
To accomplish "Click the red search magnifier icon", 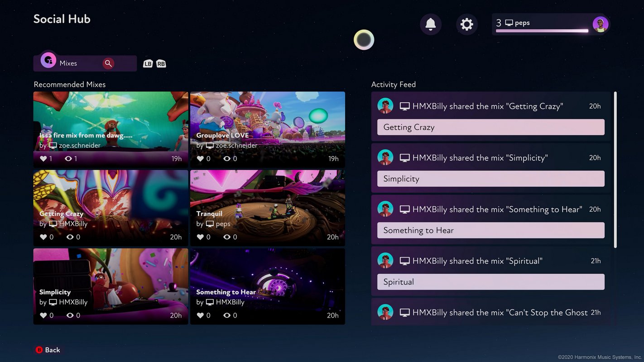I will (108, 63).
